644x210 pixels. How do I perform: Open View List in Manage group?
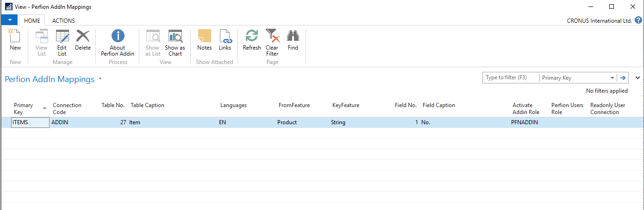click(x=42, y=43)
